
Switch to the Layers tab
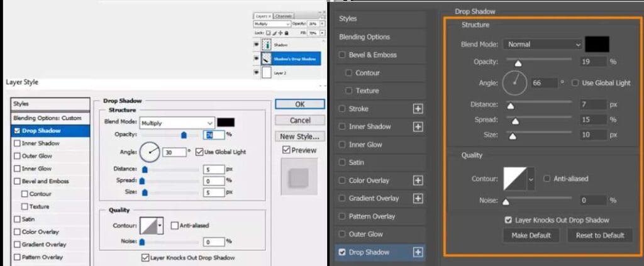(x=264, y=16)
